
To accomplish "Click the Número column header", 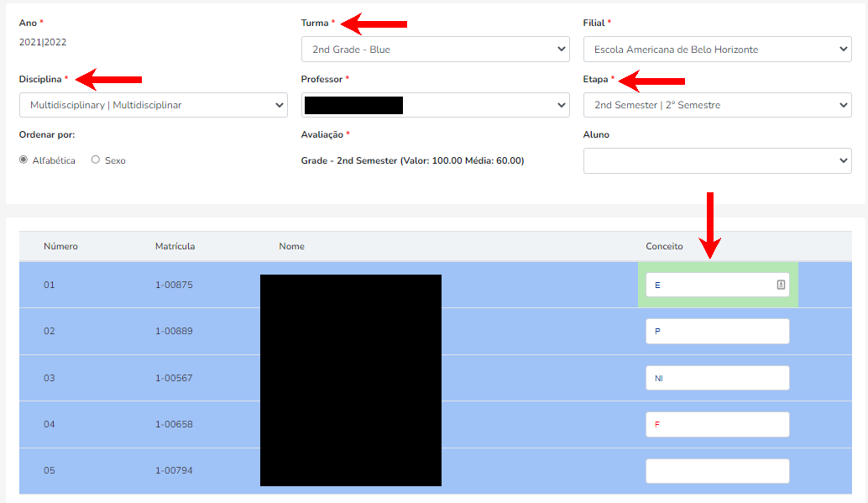I will click(x=61, y=246).
